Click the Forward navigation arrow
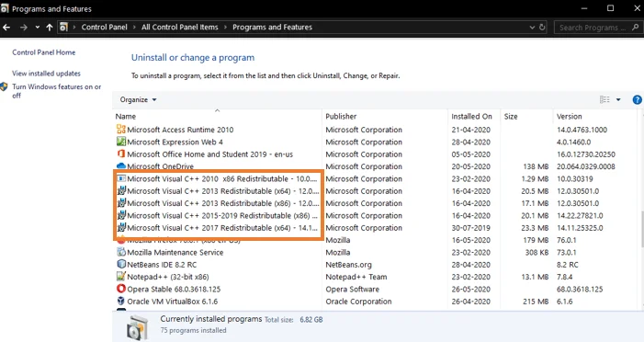The image size is (644, 342). (x=24, y=28)
